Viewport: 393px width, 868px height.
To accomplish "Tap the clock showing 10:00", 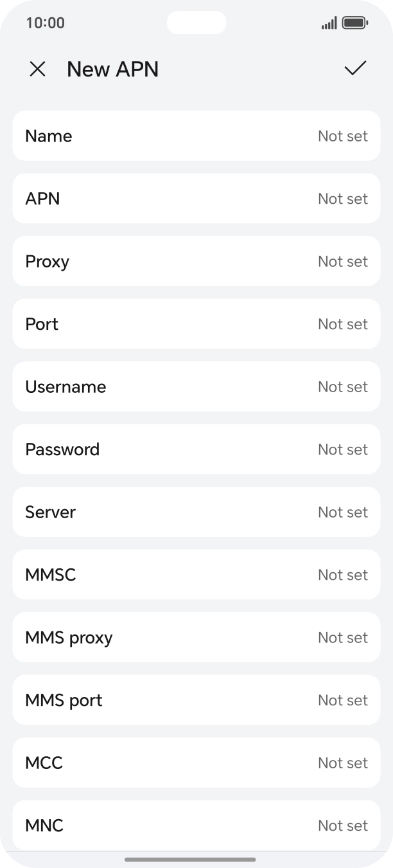I will [45, 23].
